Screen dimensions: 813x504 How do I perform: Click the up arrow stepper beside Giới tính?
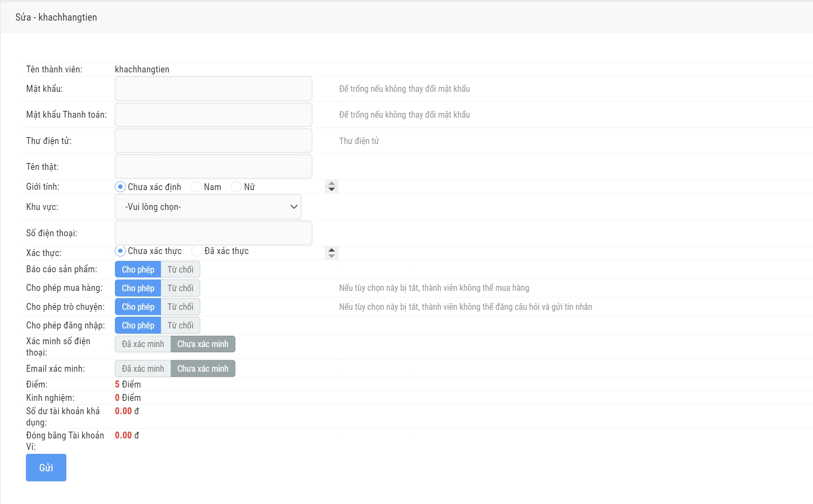coord(332,184)
